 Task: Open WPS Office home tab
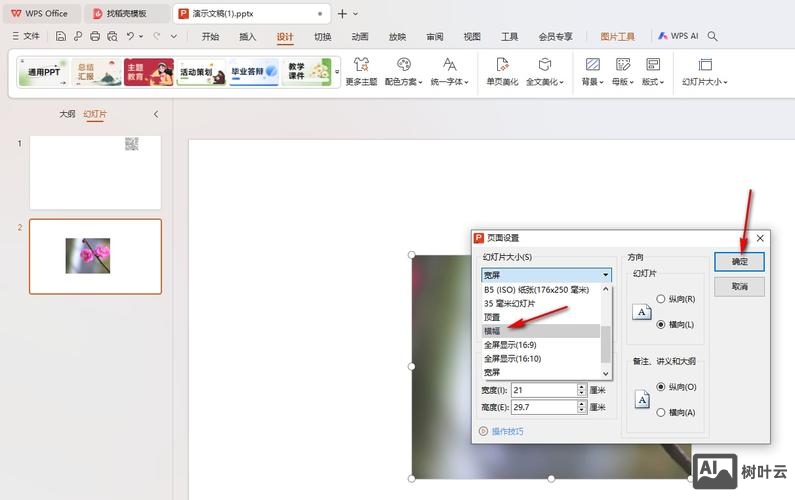[x=41, y=14]
